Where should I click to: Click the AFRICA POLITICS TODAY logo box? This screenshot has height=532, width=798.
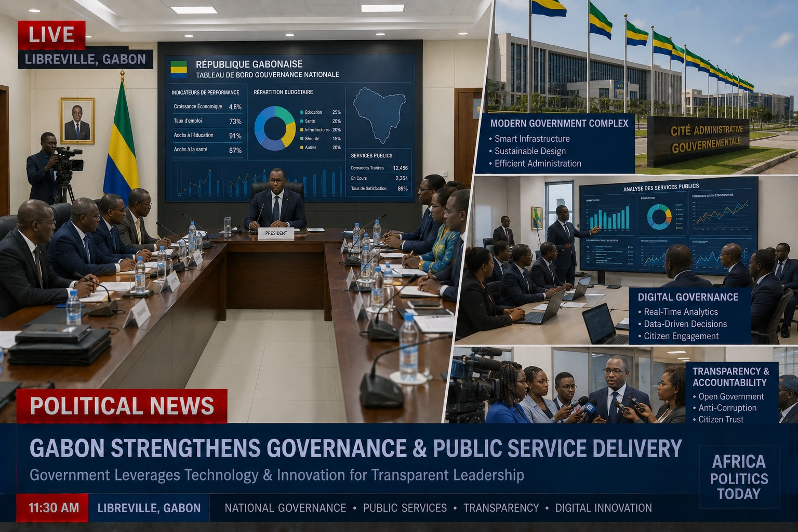[x=739, y=477]
